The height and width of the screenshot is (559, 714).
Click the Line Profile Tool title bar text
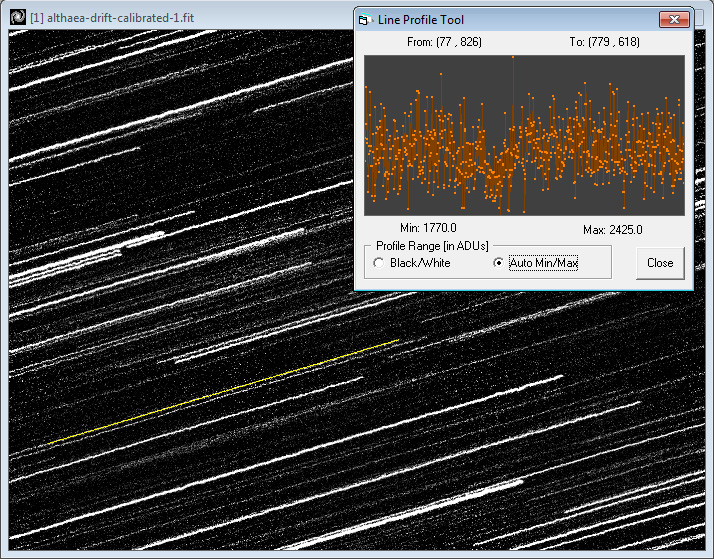(421, 20)
